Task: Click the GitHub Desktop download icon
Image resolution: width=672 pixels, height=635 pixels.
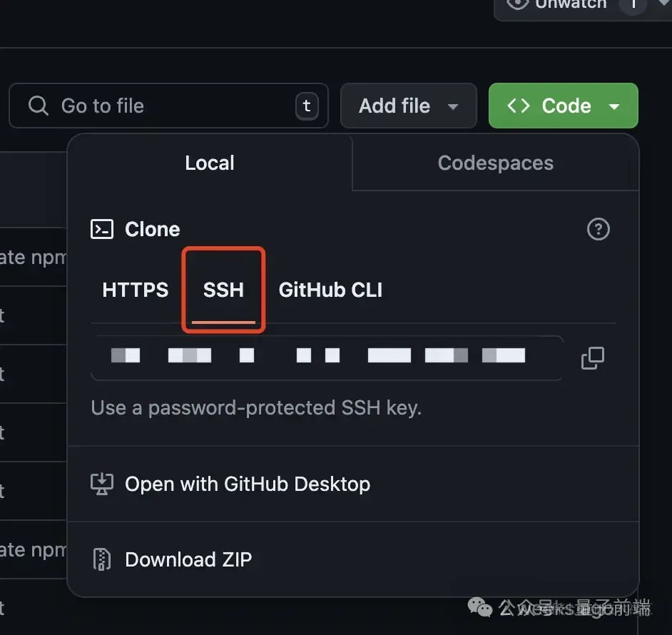Action: 102,484
